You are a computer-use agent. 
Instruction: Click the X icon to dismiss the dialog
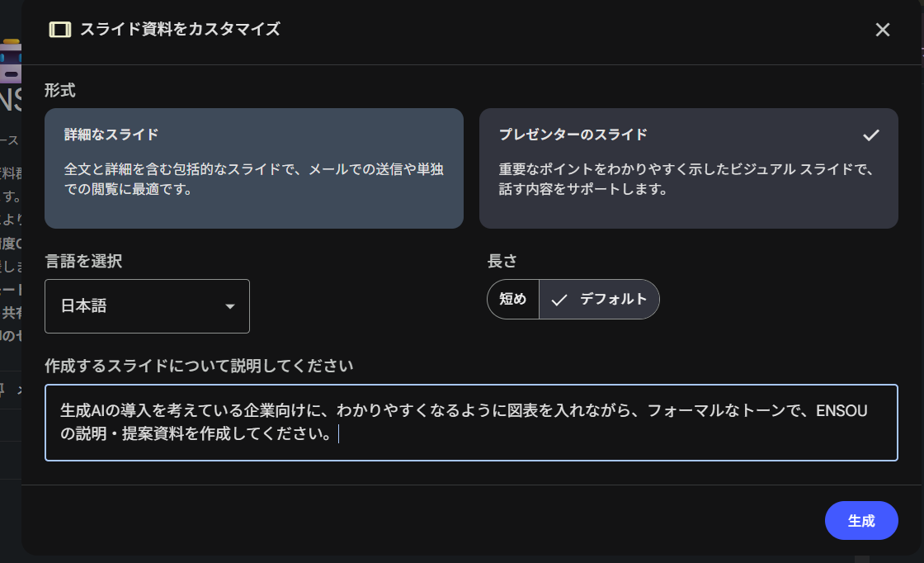[882, 30]
